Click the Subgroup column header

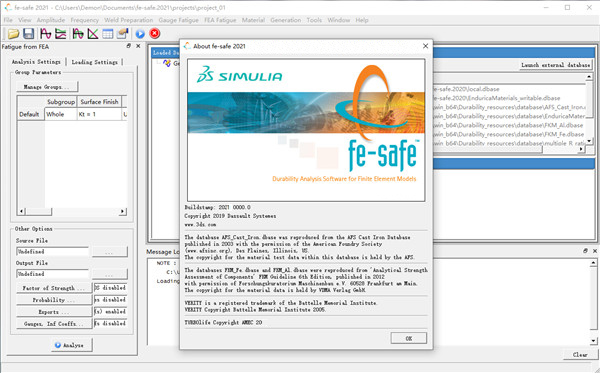(61, 102)
